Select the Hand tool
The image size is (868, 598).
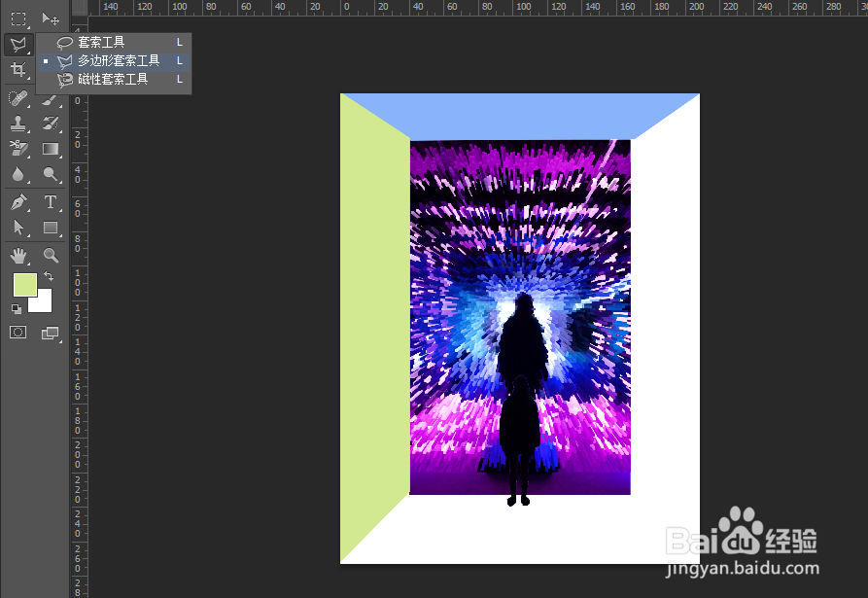click(x=18, y=256)
